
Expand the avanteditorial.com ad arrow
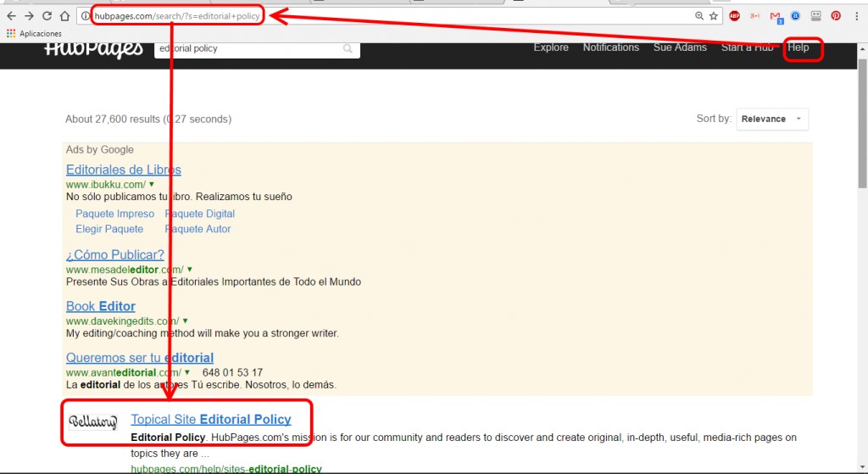pos(187,372)
